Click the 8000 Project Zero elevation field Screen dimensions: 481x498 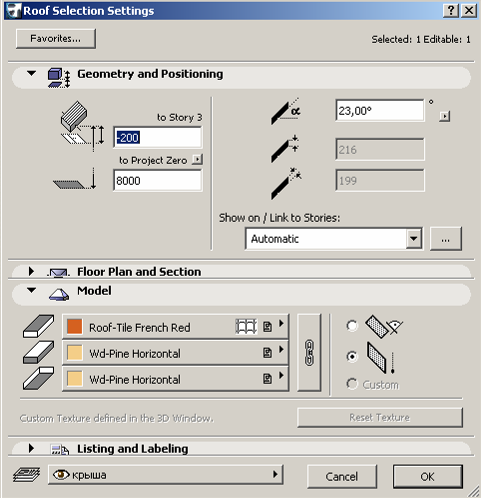coord(157,181)
